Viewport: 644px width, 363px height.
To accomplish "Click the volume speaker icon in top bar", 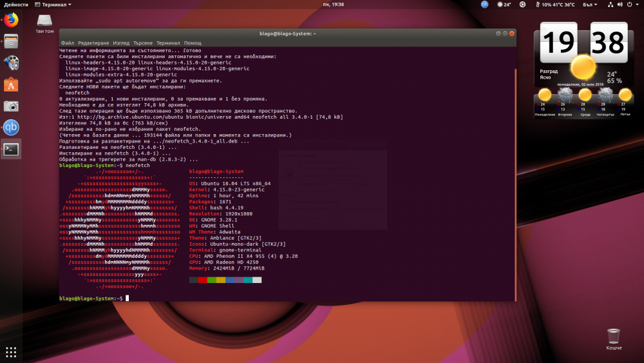I will (620, 5).
